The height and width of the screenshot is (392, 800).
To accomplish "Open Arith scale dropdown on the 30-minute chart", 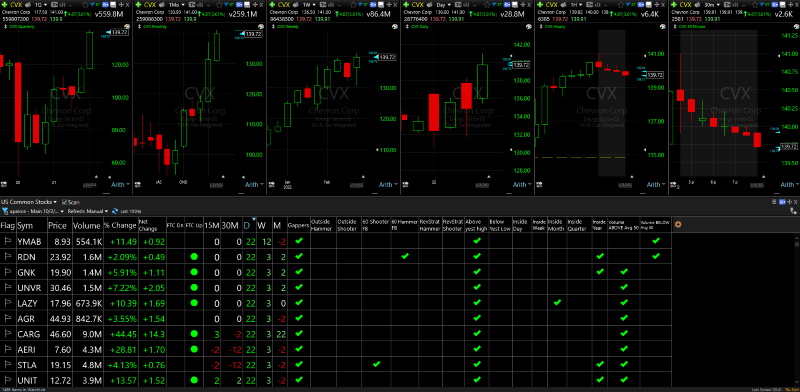I will point(789,184).
